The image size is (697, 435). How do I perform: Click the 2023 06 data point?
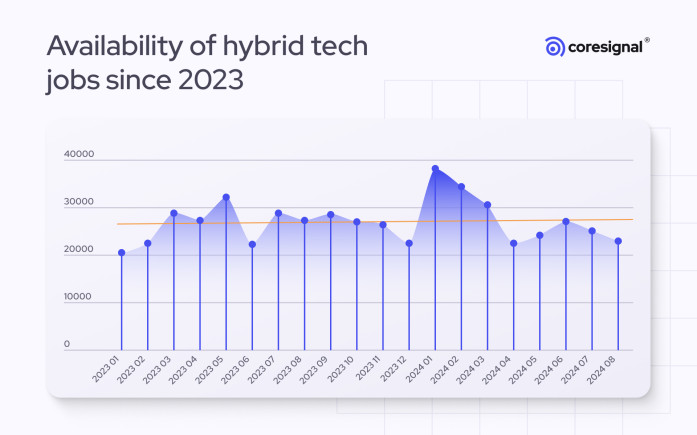point(252,244)
